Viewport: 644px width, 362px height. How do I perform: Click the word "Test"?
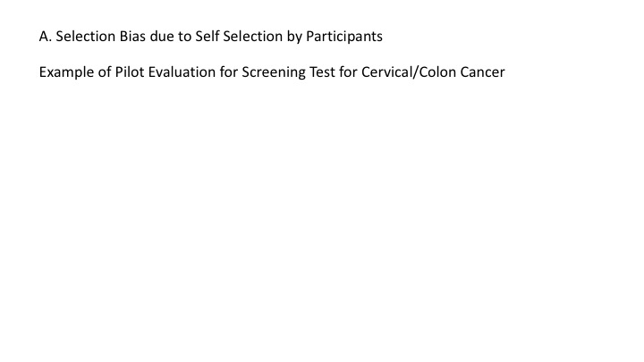click(x=322, y=72)
